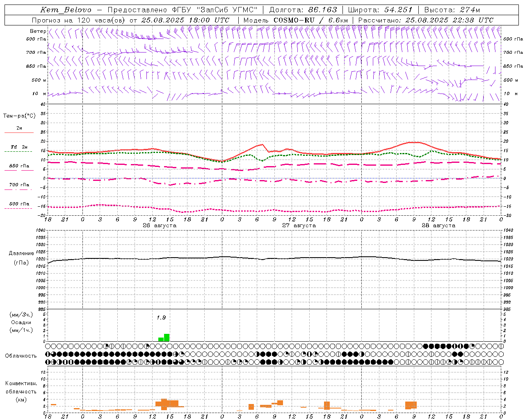Click the right-side 850 гПа wind level label

pyautogui.click(x=513, y=66)
